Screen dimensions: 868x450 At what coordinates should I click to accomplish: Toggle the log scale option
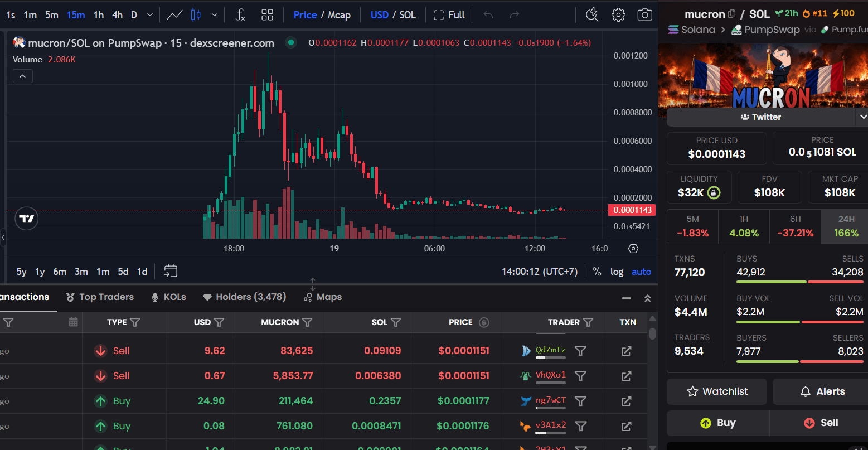pyautogui.click(x=617, y=272)
